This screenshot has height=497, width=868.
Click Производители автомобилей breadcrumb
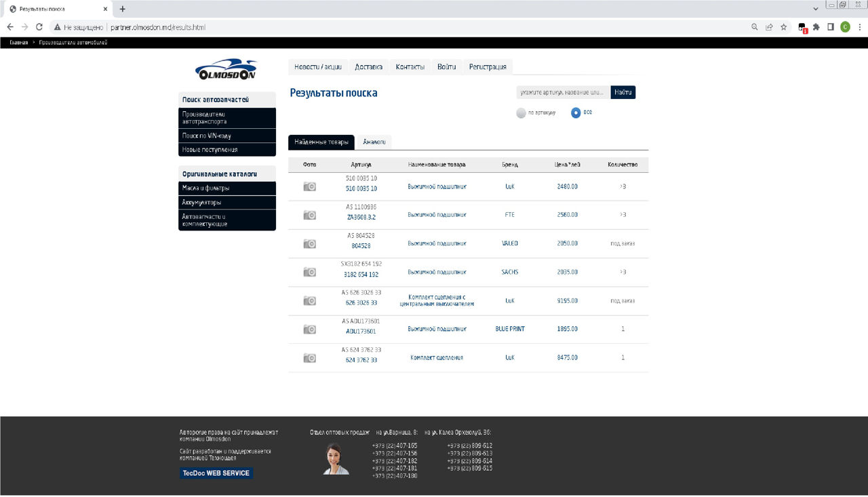click(73, 43)
